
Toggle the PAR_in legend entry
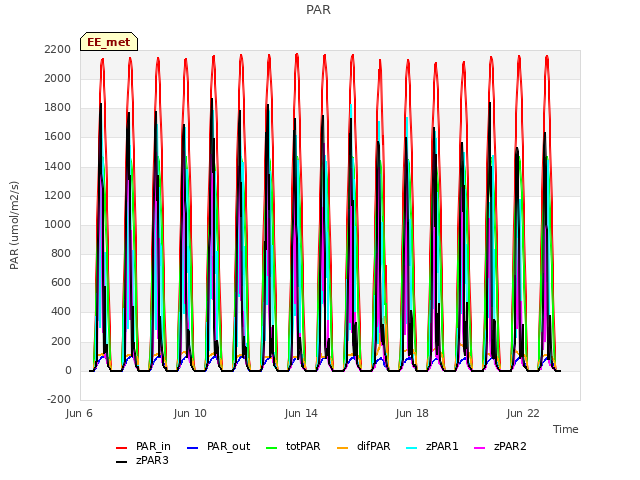143,447
